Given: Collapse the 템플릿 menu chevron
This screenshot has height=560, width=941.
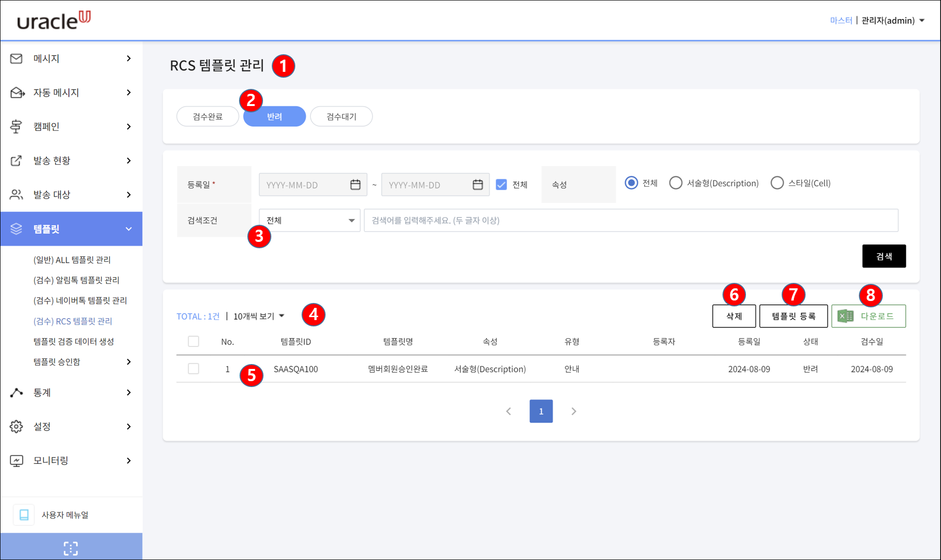Looking at the screenshot, I should point(129,229).
